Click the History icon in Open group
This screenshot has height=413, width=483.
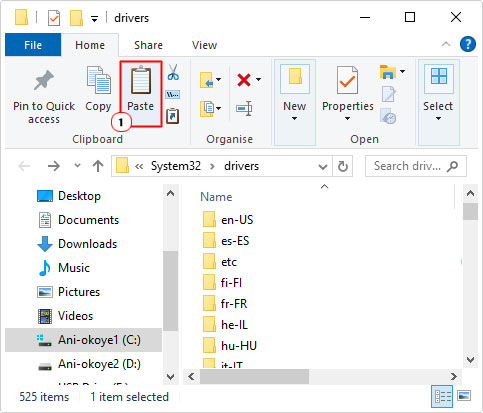pyautogui.click(x=388, y=116)
